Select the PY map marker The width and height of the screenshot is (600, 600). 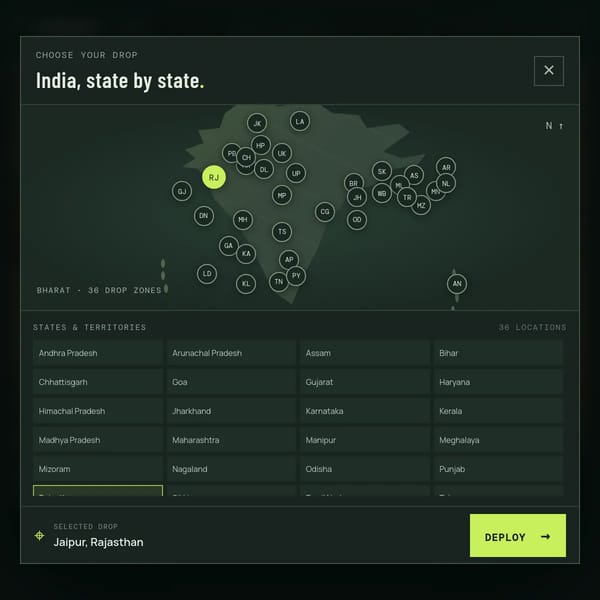296,276
